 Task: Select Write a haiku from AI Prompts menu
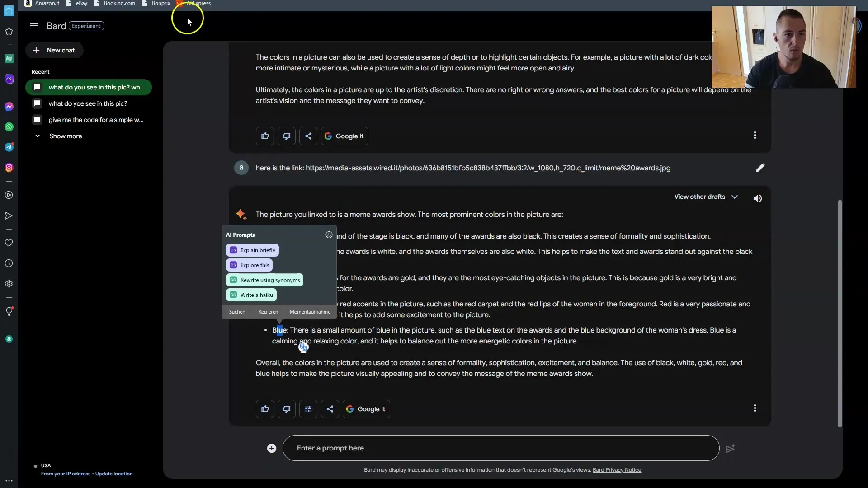(256, 294)
